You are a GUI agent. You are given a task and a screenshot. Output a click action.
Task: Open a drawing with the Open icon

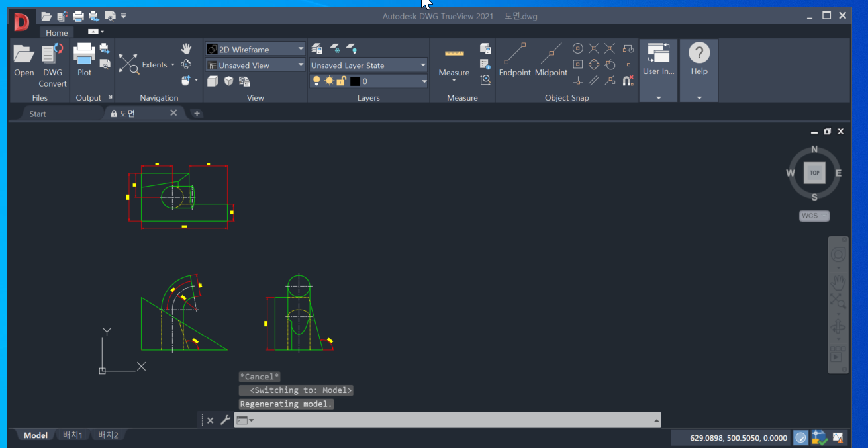click(24, 61)
